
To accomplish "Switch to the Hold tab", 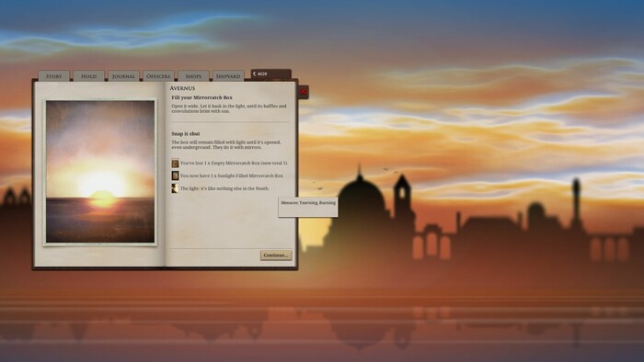I will click(x=88, y=76).
